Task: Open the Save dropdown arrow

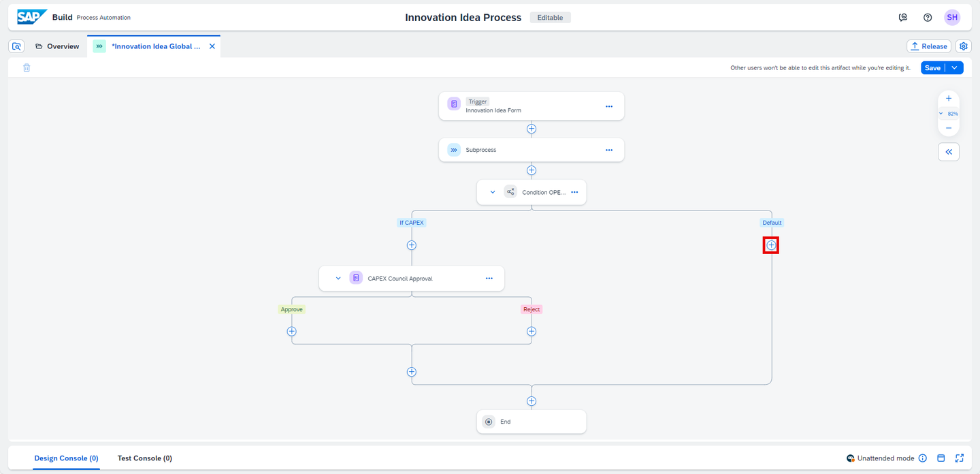Action: pos(955,68)
